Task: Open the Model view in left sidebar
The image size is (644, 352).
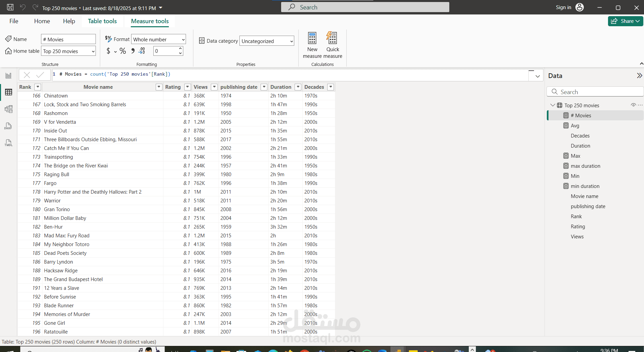Action: coord(9,109)
